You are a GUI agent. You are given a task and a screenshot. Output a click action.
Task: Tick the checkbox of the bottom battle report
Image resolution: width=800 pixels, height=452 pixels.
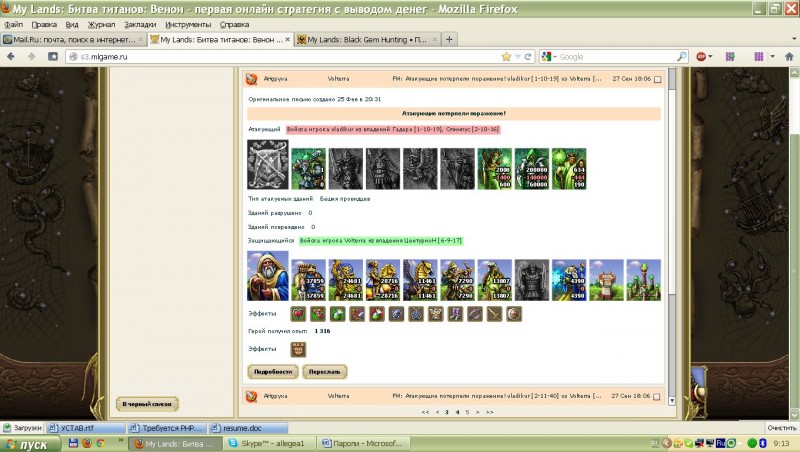[x=657, y=397]
